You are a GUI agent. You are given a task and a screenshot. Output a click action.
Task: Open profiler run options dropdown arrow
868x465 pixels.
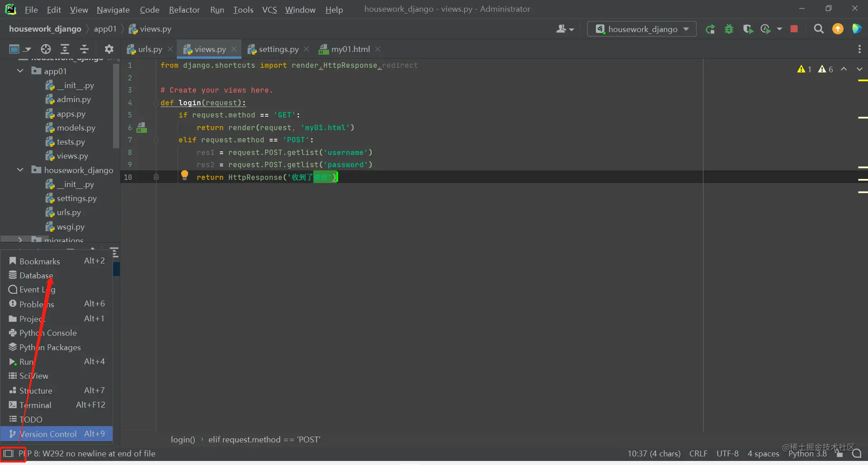(779, 29)
